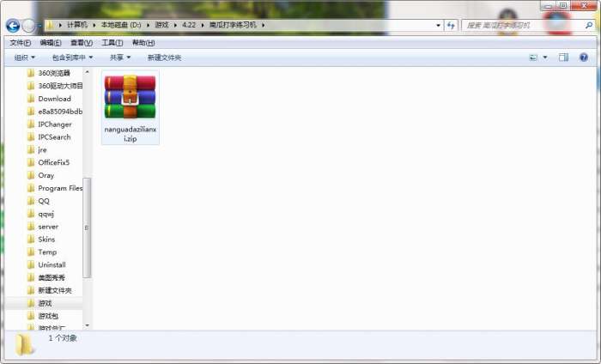
Task: Click the jre folder icon in tree
Action: [x=31, y=150]
